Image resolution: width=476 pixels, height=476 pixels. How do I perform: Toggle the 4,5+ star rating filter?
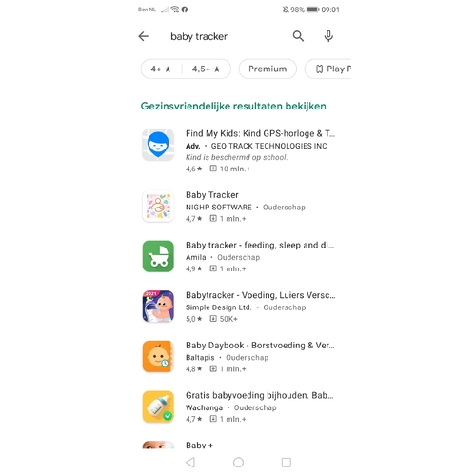(207, 69)
